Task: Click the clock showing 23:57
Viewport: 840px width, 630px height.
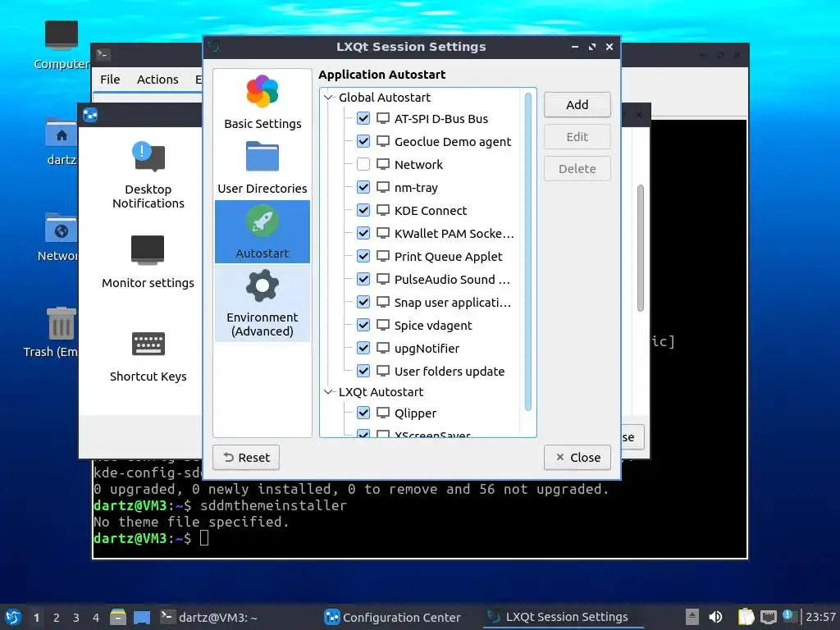Action: point(820,617)
